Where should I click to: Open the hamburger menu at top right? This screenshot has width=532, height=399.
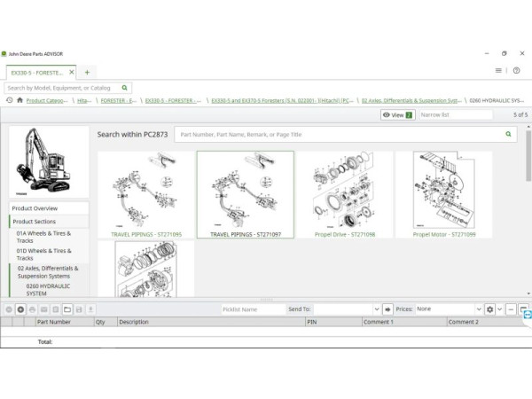pyautogui.click(x=499, y=71)
